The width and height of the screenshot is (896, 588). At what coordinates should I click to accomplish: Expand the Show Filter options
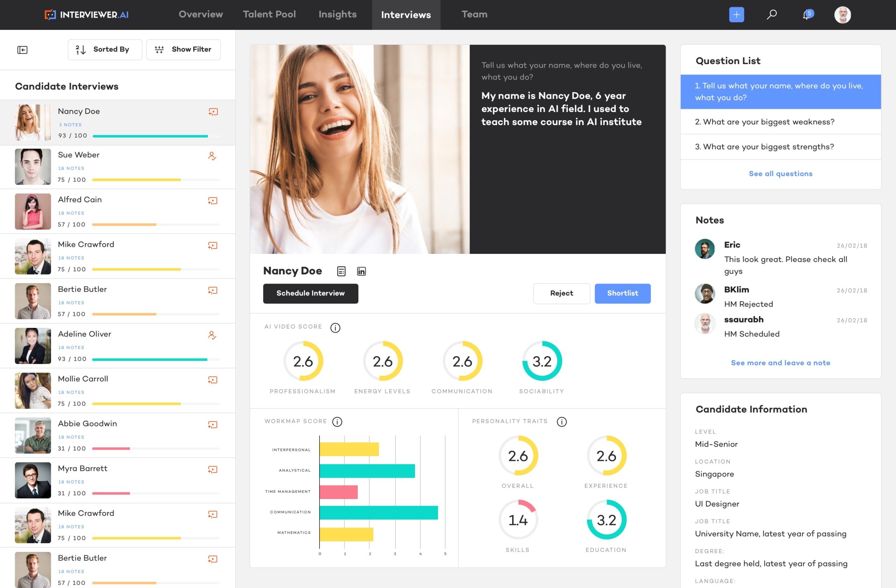[183, 49]
